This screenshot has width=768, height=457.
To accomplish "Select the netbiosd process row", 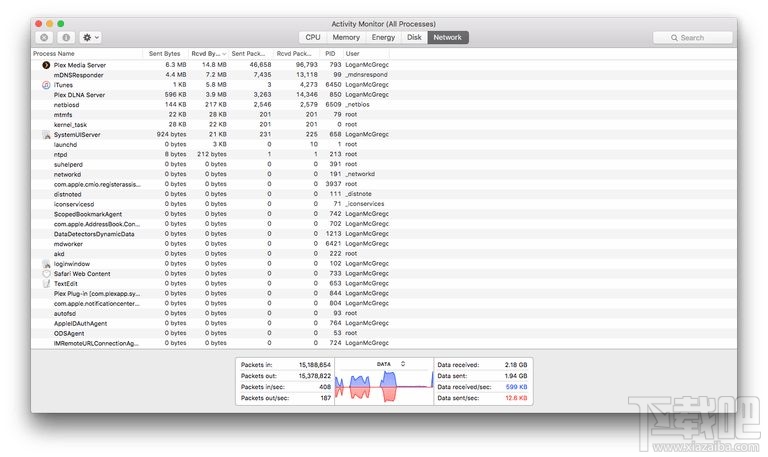I will click(384, 104).
